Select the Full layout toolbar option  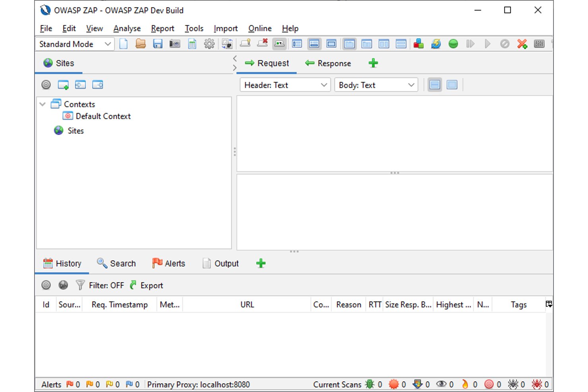click(331, 44)
